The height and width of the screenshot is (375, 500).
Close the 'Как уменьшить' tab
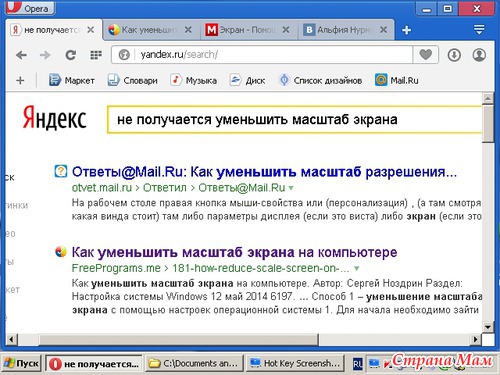(188, 30)
